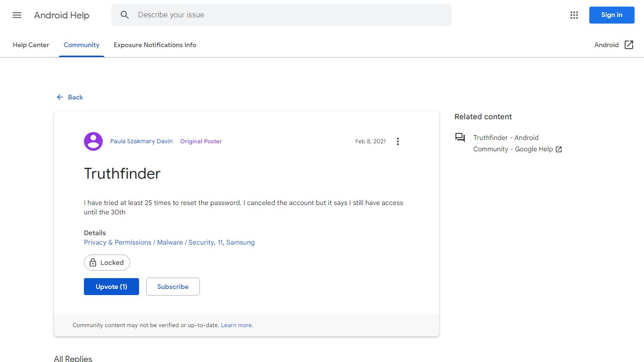Open the hamburger main menu

coord(17,15)
